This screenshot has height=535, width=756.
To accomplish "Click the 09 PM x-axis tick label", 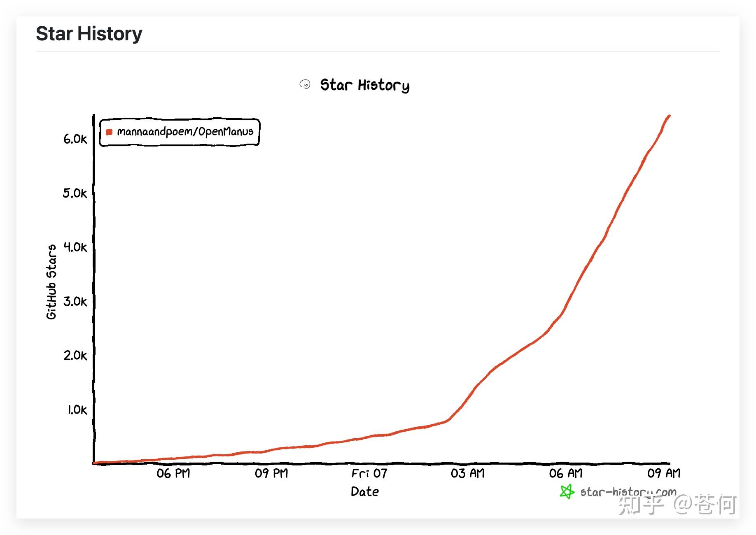I will click(271, 474).
